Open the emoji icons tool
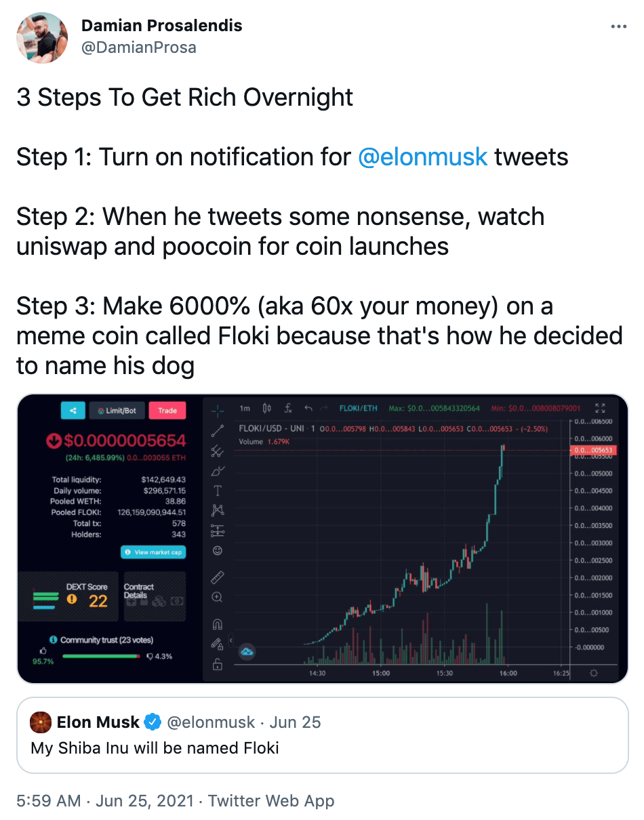The height and width of the screenshot is (820, 644). click(x=218, y=550)
